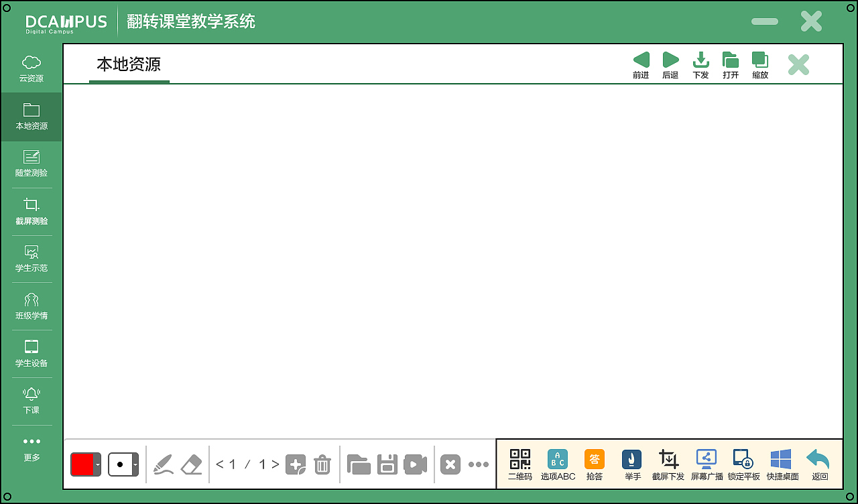Activate 抢答 buzz-in mode
This screenshot has height=504, width=858.
point(595,464)
